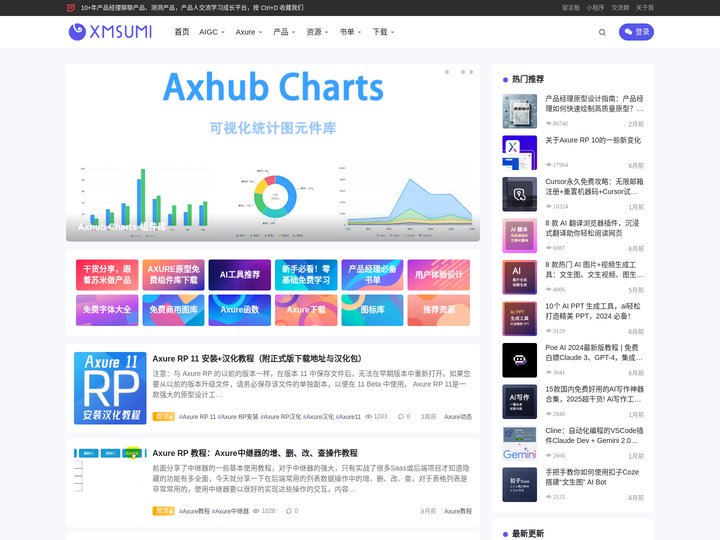The width and height of the screenshot is (720, 540).
Task: Click the Axure动态 category link
Action: (458, 416)
